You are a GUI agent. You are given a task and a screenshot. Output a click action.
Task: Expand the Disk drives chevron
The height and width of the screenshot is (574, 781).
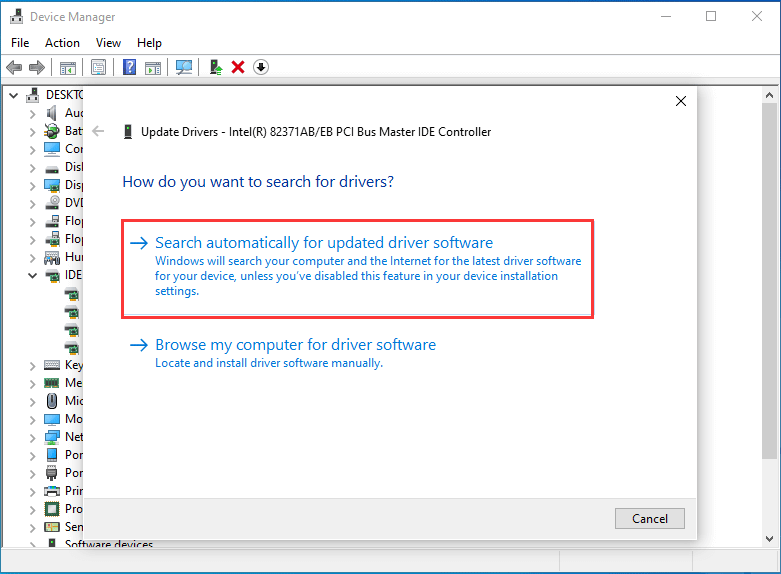33,168
